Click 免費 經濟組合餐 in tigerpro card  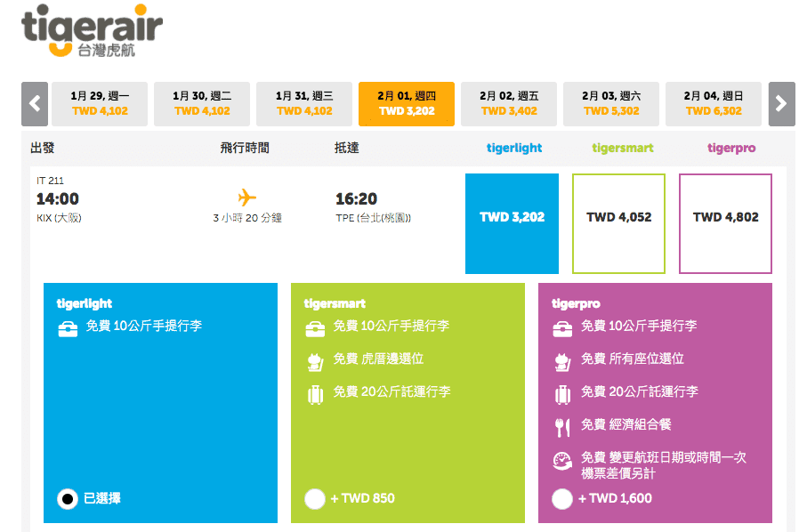point(626,424)
